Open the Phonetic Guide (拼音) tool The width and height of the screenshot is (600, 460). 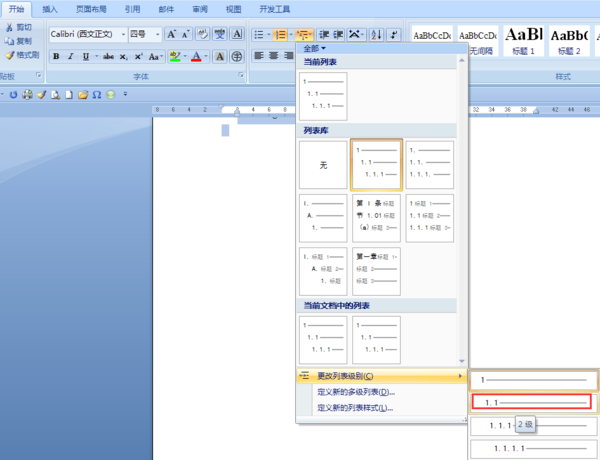click(220, 34)
